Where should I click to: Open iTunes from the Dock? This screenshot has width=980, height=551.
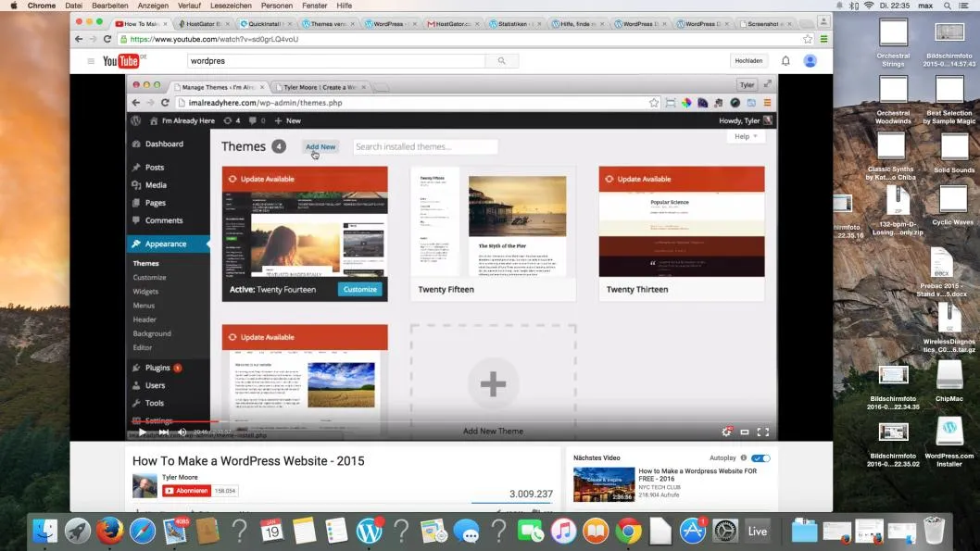pos(563,532)
